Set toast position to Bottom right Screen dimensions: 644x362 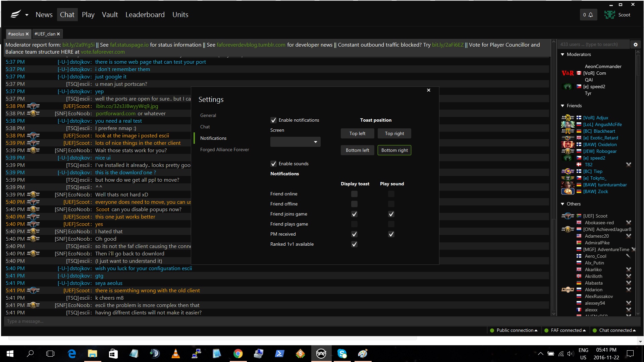[394, 150]
